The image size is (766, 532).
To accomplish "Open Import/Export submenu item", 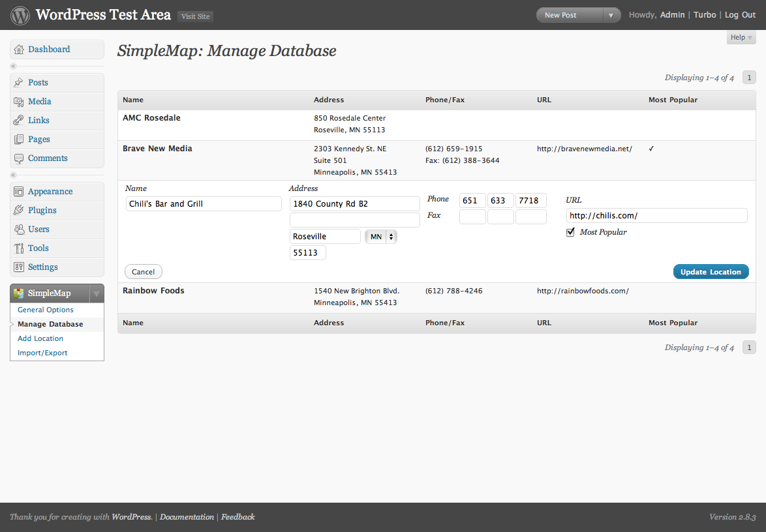I will click(42, 353).
